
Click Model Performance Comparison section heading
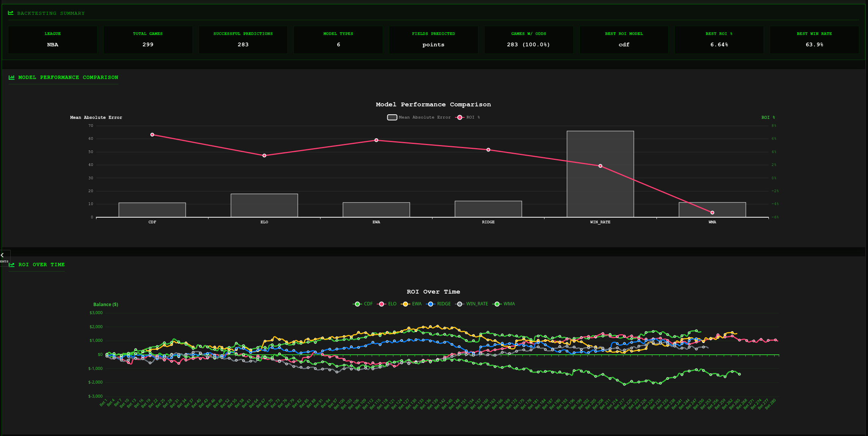click(x=68, y=77)
